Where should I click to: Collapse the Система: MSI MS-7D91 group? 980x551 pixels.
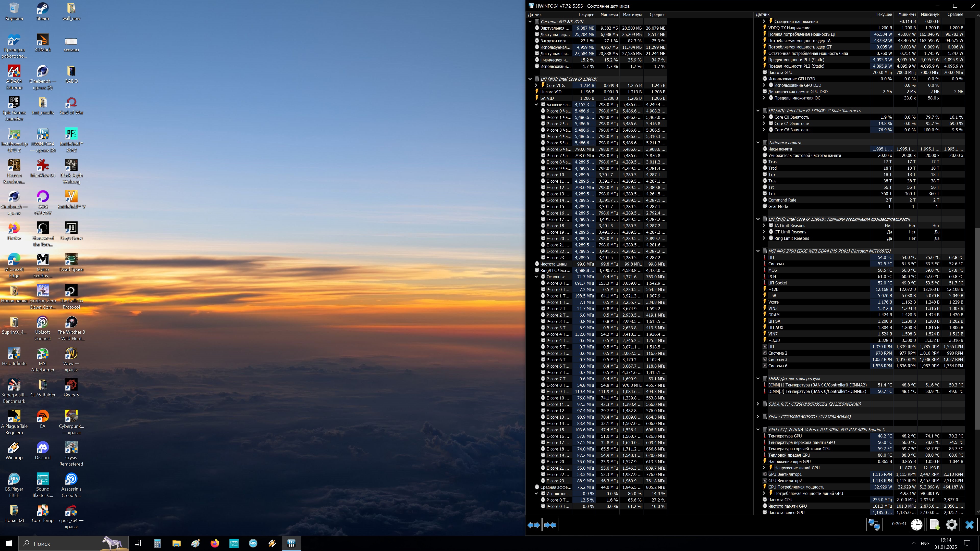click(x=530, y=22)
